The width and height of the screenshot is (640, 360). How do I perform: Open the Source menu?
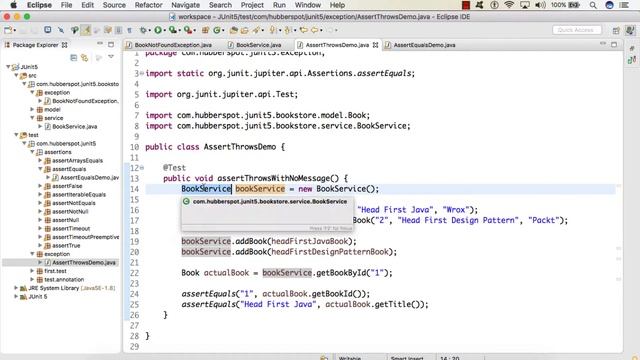pos(114,5)
